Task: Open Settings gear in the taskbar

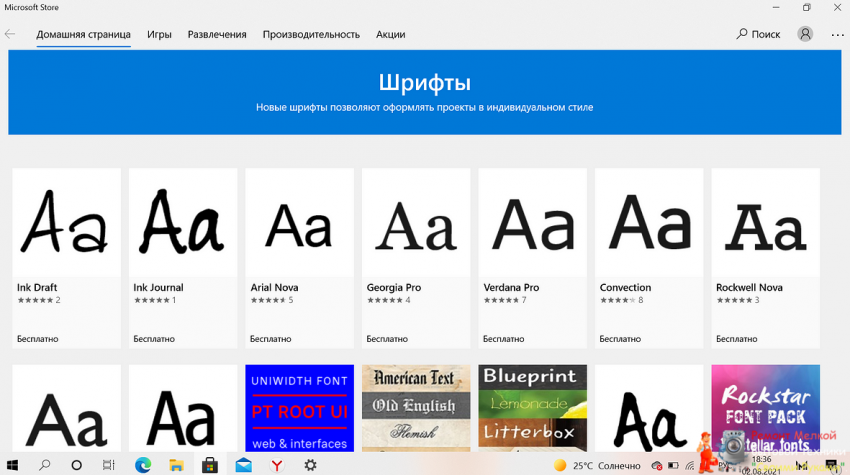Action: 310,465
